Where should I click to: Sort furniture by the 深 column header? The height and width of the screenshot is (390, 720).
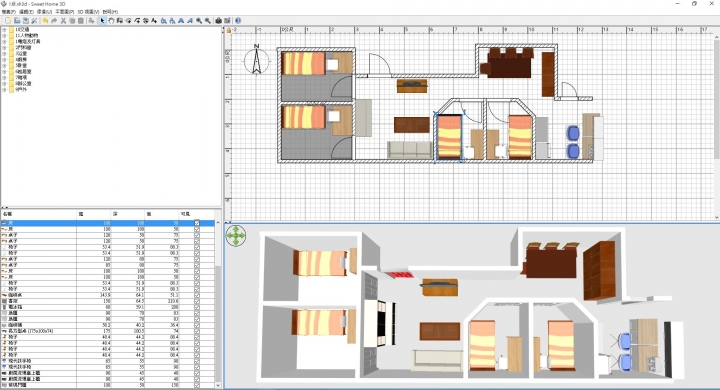tap(129, 215)
